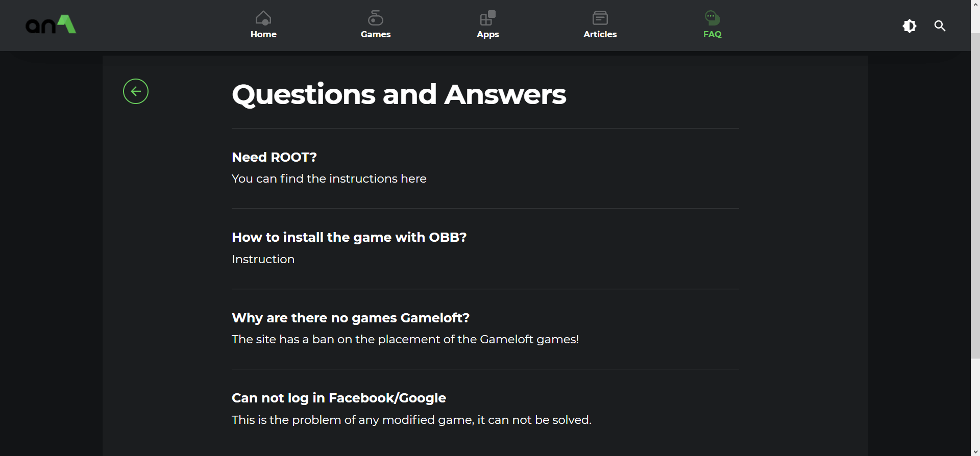Click the "Why are there no games Gameloft?" heading

351,318
